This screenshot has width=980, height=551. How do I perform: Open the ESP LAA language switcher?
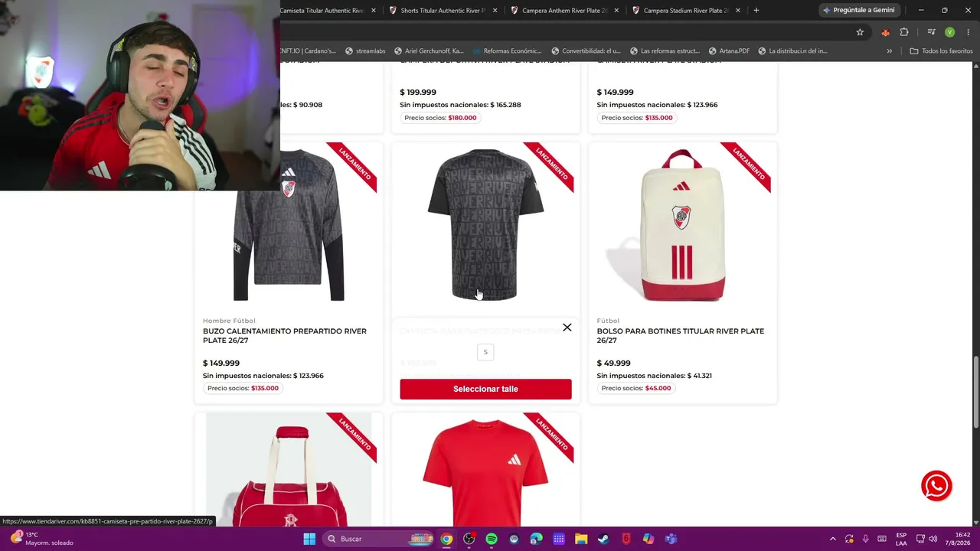coord(901,539)
